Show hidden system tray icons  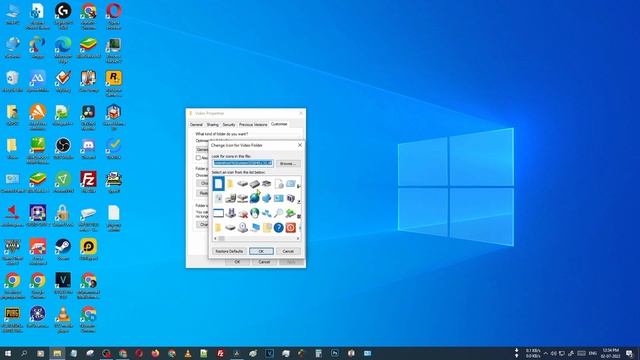coord(546,353)
